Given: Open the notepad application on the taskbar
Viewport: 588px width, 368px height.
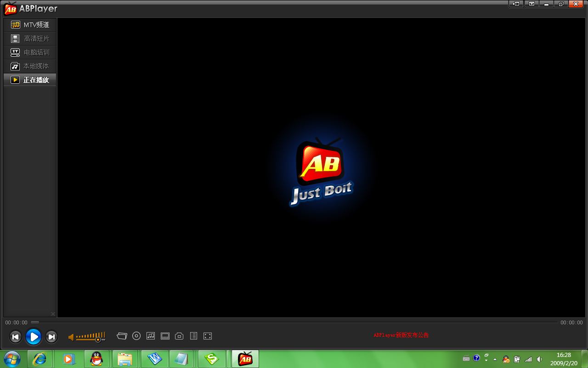Looking at the screenshot, I should click(181, 359).
